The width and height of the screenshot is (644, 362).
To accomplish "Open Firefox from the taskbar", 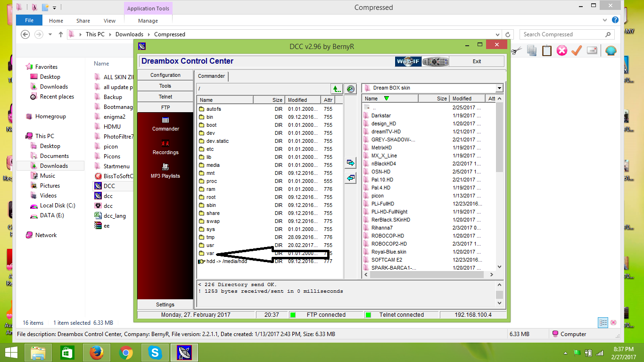I will (96, 353).
